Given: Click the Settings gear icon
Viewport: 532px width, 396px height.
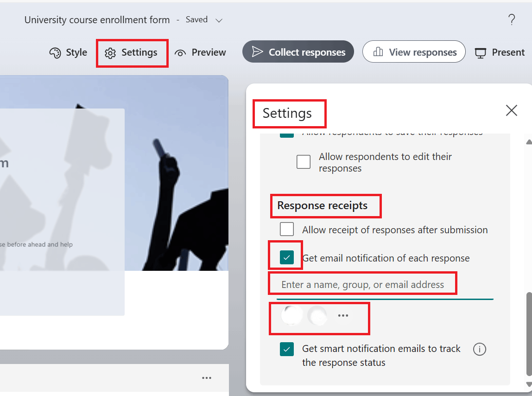Looking at the screenshot, I should tap(110, 53).
